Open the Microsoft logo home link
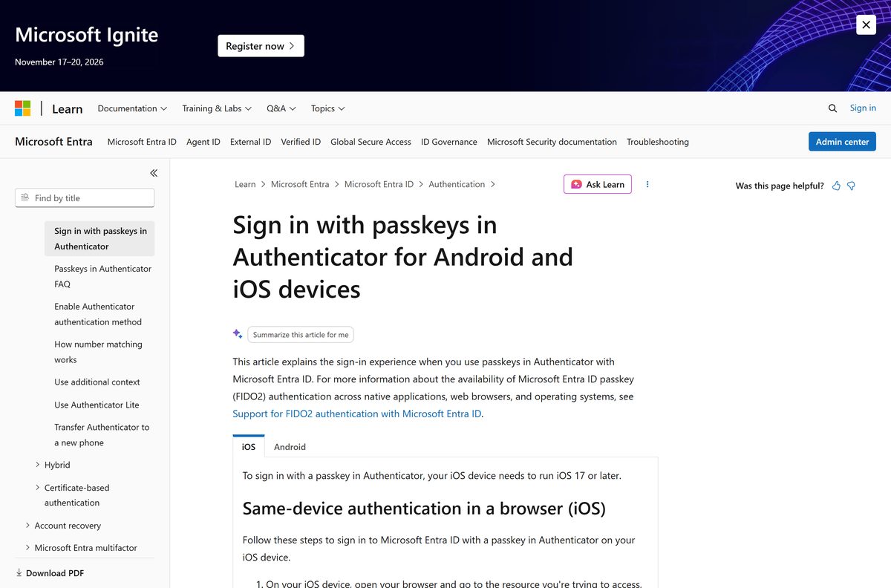The width and height of the screenshot is (891, 588). pos(23,108)
